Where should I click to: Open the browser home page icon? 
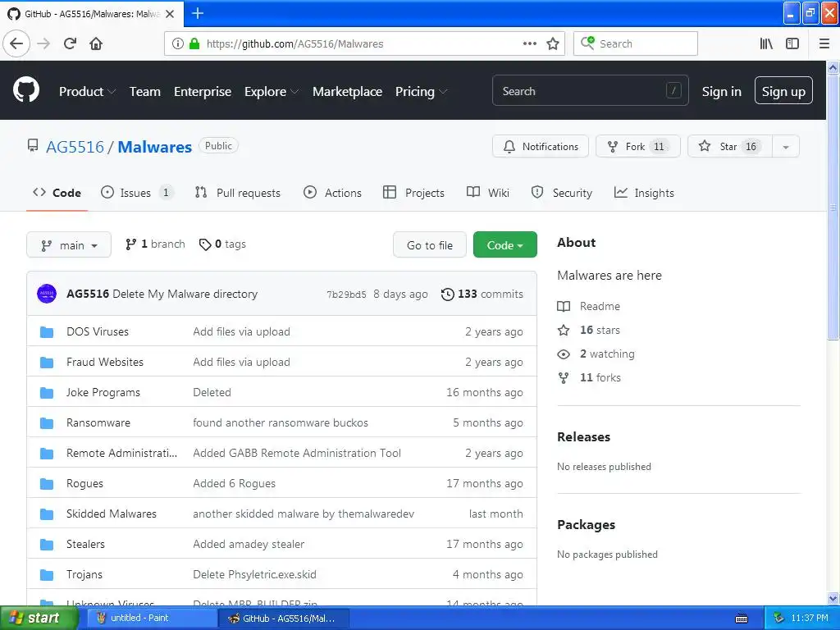pyautogui.click(x=96, y=43)
